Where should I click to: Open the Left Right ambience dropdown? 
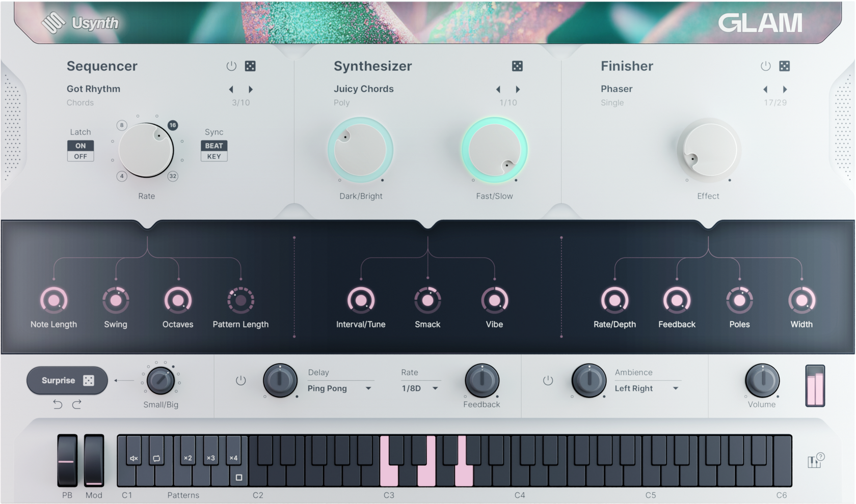point(647,388)
